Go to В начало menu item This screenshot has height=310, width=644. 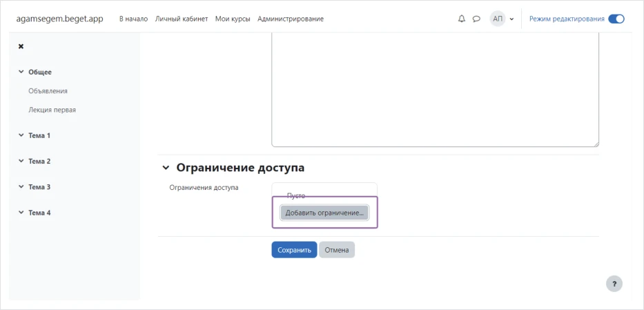tap(133, 19)
